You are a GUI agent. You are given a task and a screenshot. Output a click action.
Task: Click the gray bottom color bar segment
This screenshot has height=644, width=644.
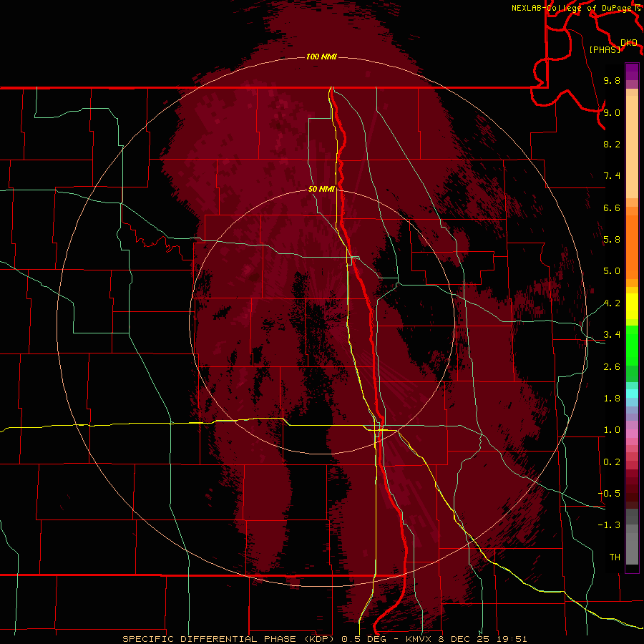632,548
